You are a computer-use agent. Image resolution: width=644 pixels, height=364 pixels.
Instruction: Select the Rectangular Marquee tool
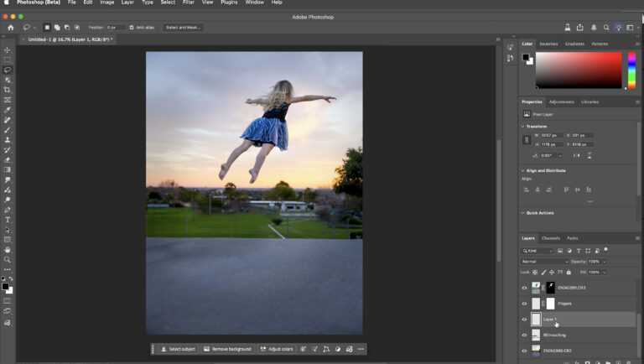(8, 60)
